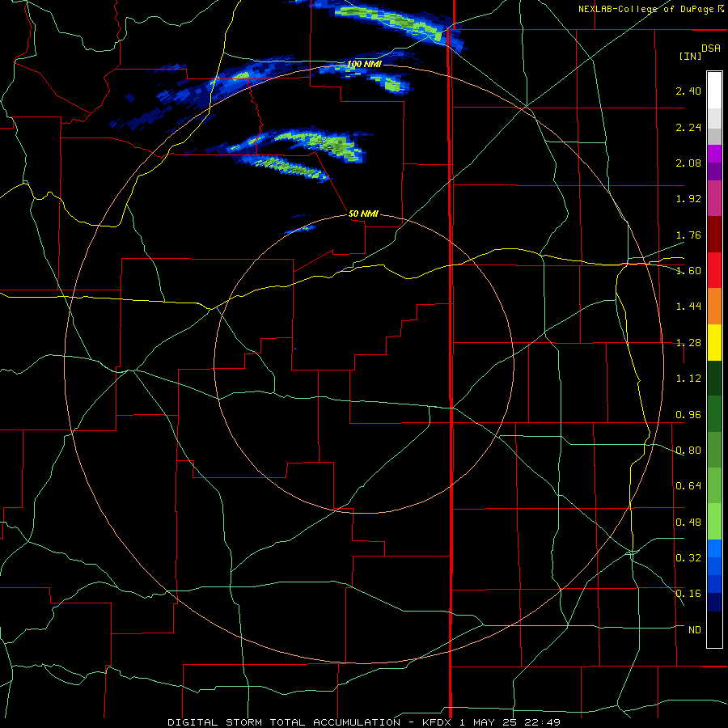The height and width of the screenshot is (728, 728).
Task: Click the 0.80 legend value
Action: tap(688, 450)
